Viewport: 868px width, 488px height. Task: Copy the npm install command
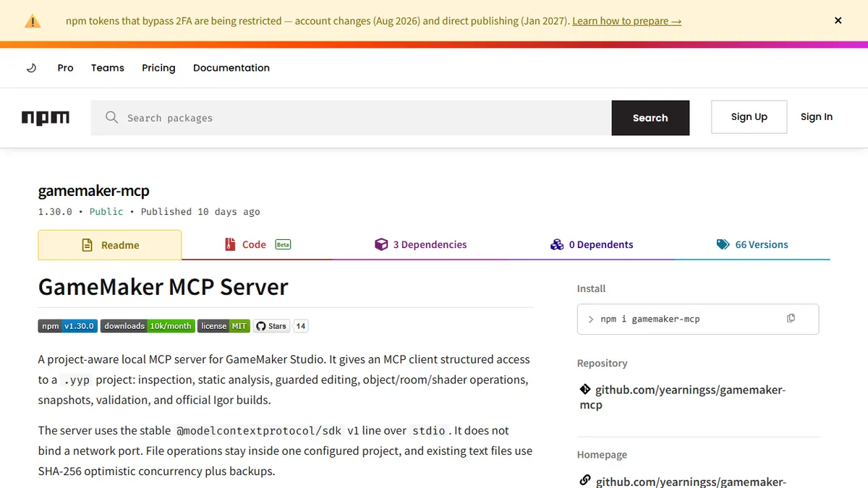[791, 318]
